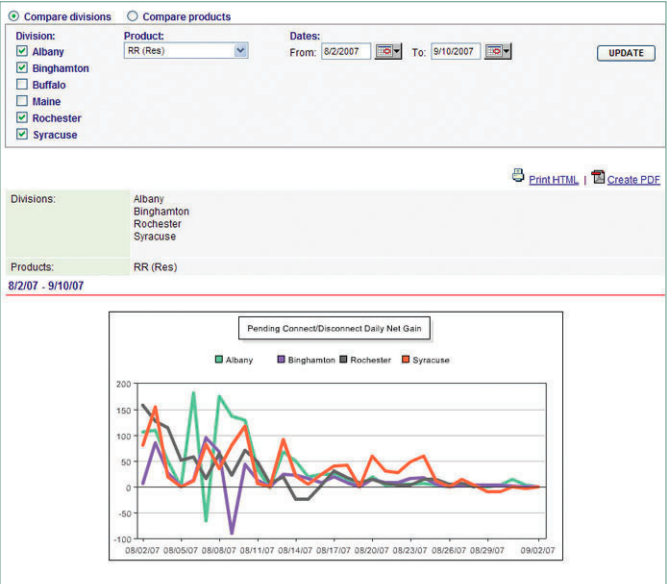This screenshot has height=584, width=668.
Task: Click the Albany division label text
Action: point(48,52)
